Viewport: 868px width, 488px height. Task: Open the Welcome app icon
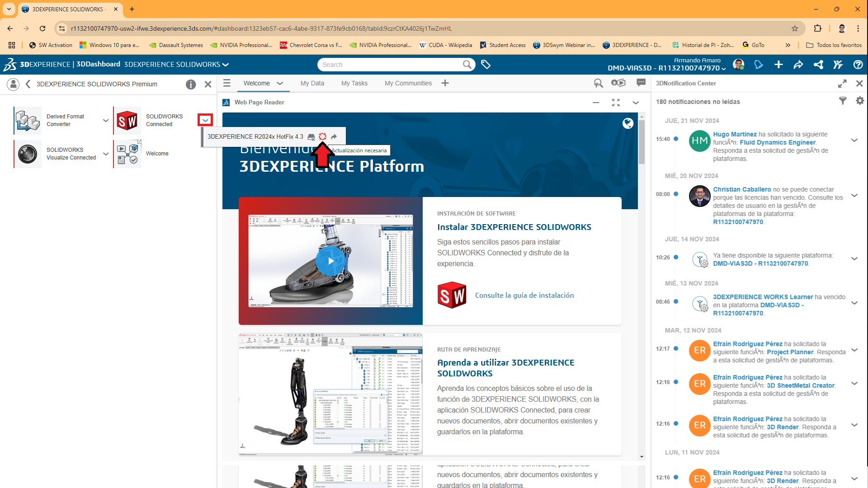point(127,154)
